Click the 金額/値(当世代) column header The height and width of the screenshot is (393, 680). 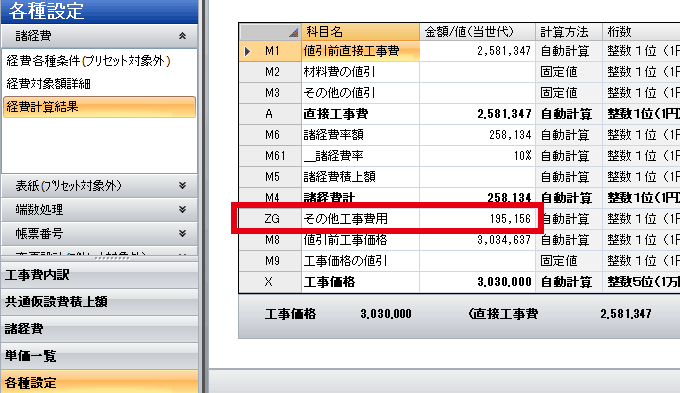477,32
